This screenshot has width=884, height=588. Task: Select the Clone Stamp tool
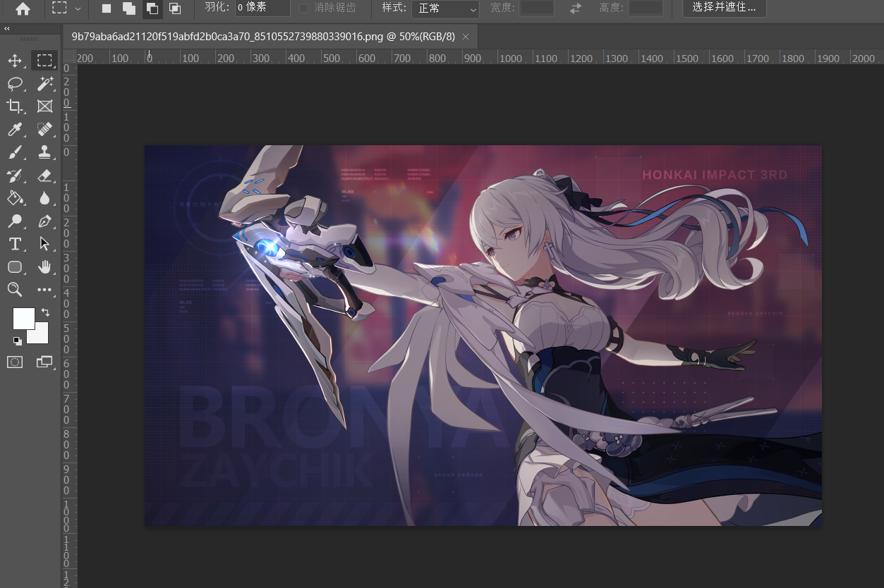(x=44, y=152)
